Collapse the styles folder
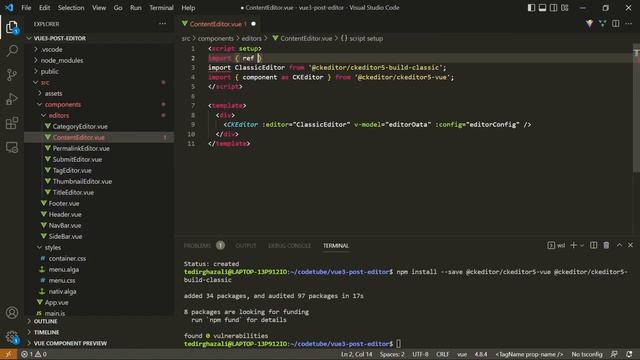This screenshot has height=360, width=640. coord(99,247)
